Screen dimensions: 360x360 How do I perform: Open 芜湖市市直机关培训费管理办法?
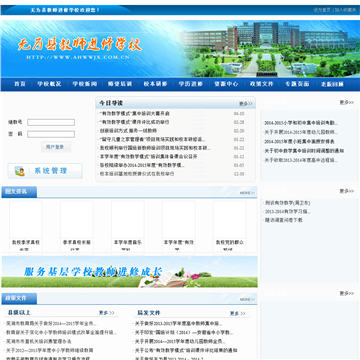(39, 341)
